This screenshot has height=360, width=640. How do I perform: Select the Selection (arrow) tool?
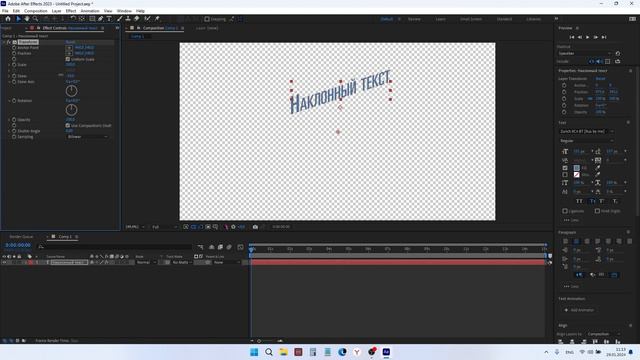pos(18,19)
